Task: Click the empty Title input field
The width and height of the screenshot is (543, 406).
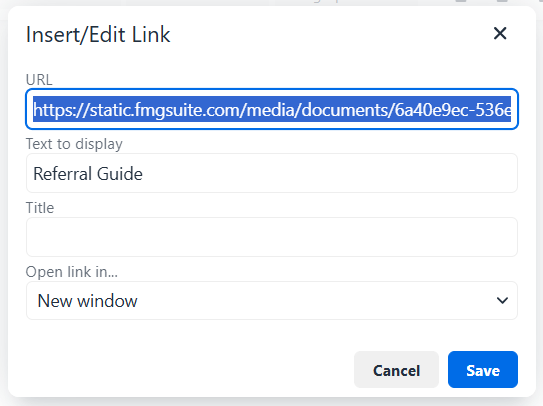Action: [272, 237]
